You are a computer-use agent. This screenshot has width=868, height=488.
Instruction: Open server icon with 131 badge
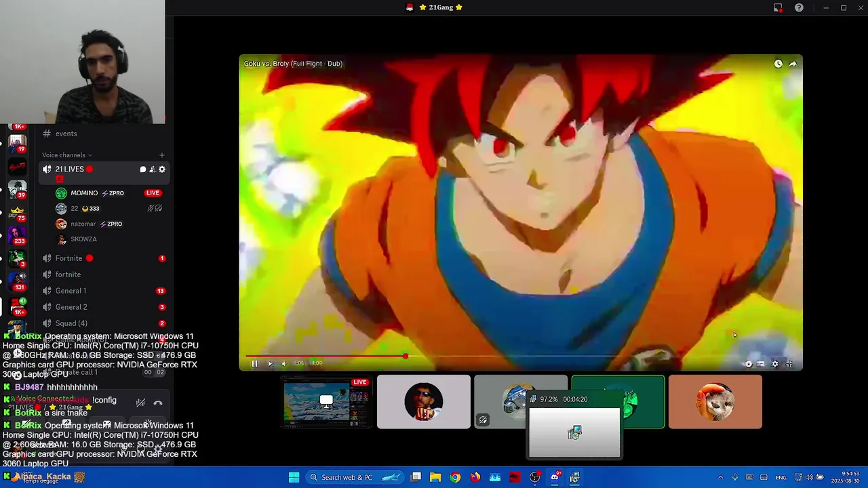tap(17, 282)
